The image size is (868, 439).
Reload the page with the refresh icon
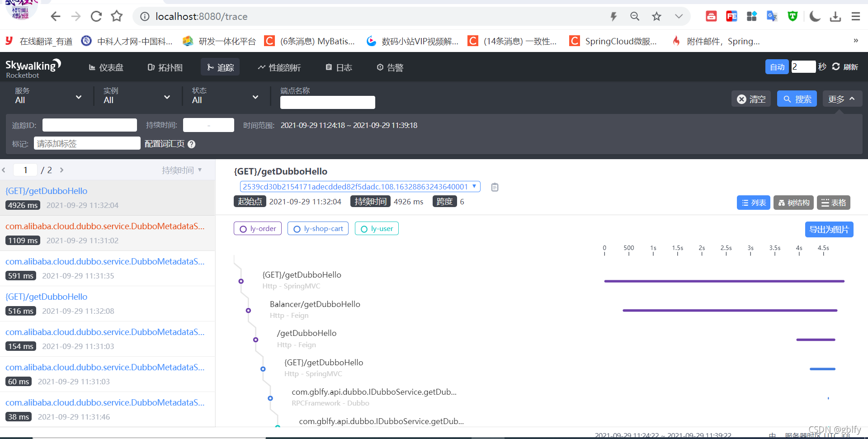[96, 17]
